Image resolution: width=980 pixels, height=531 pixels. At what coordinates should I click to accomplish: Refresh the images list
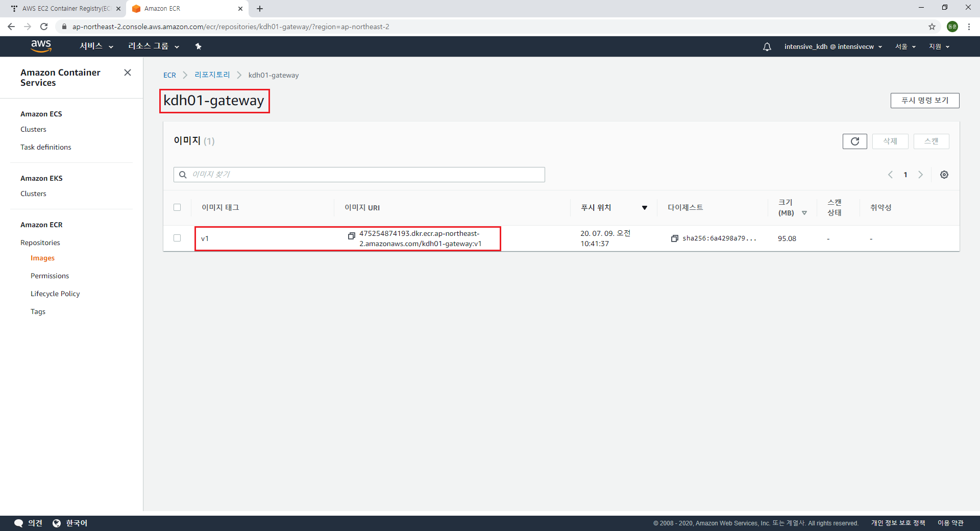pyautogui.click(x=855, y=141)
